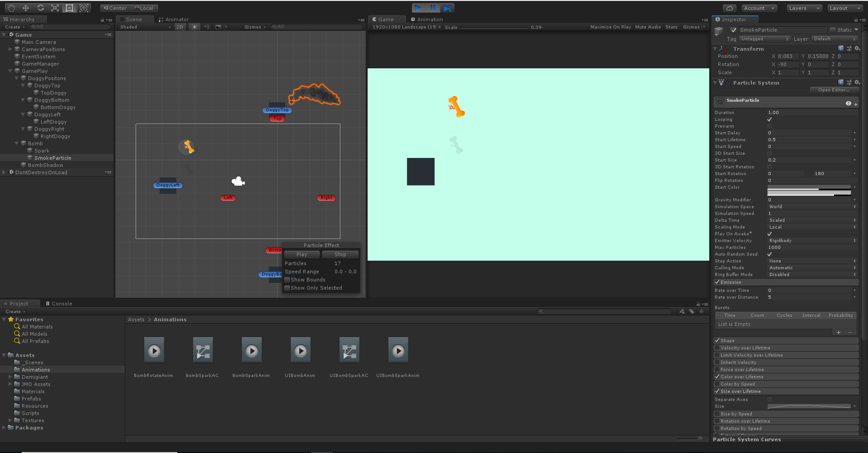Click favorite star icon in Project panel
Viewport: 868px width, 453px height.
(x=702, y=311)
